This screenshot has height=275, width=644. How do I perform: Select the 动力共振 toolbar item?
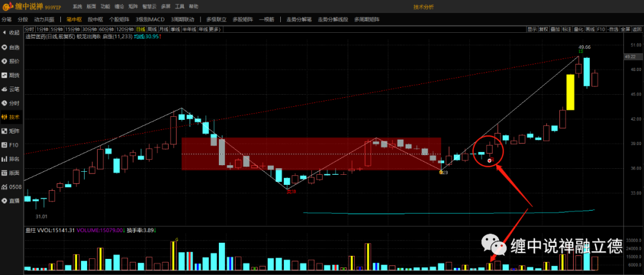(x=44, y=19)
